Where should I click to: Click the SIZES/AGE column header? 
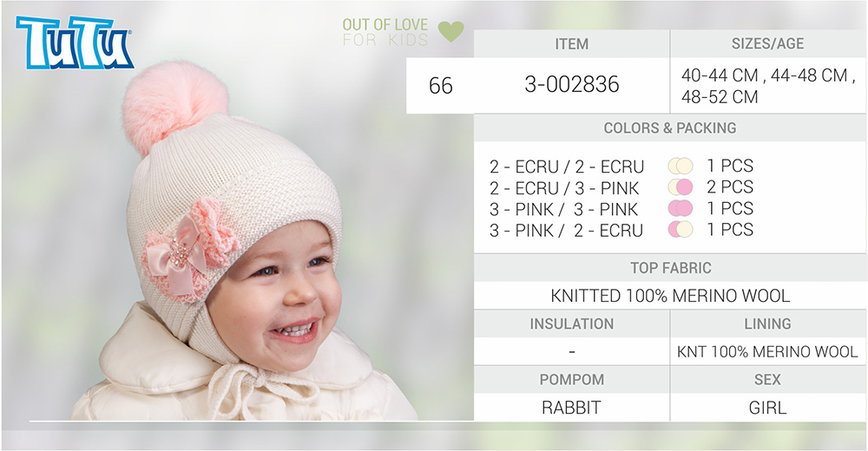pos(768,43)
